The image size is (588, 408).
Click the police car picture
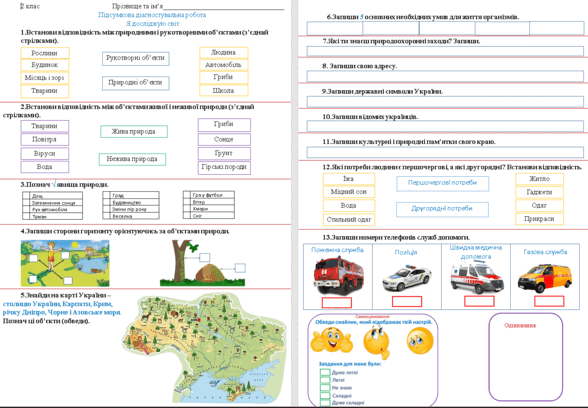point(406,279)
